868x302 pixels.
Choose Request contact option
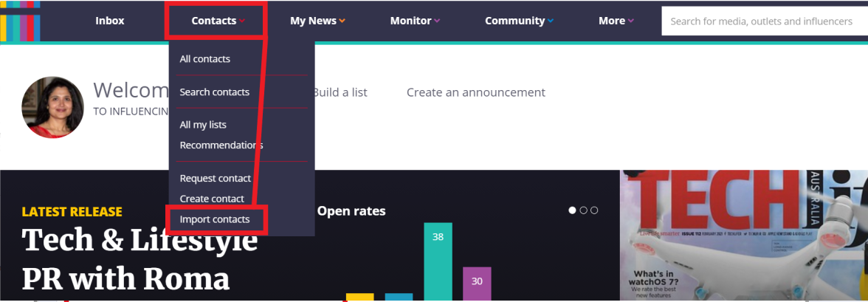click(216, 178)
